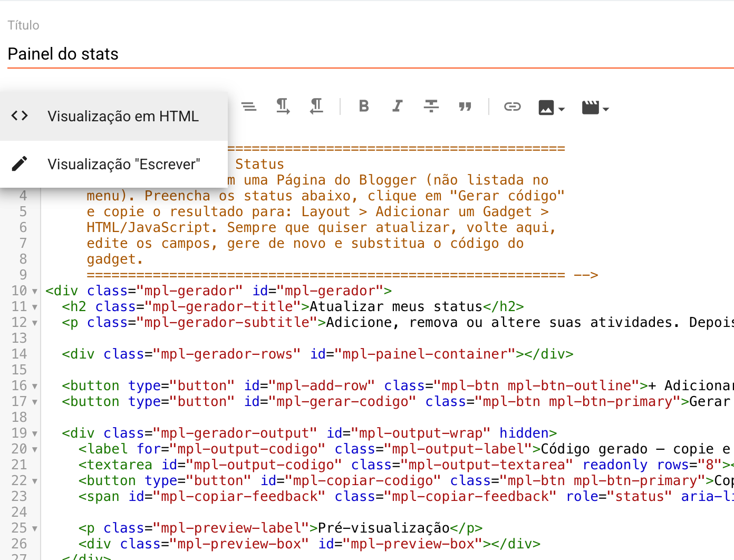This screenshot has height=560, width=734.
Task: Click "mpl-add-row" id on line 16
Action: click(322, 385)
